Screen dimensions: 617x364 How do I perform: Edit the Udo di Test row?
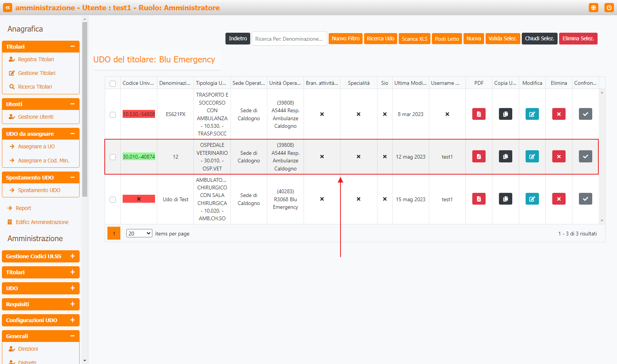pyautogui.click(x=532, y=199)
